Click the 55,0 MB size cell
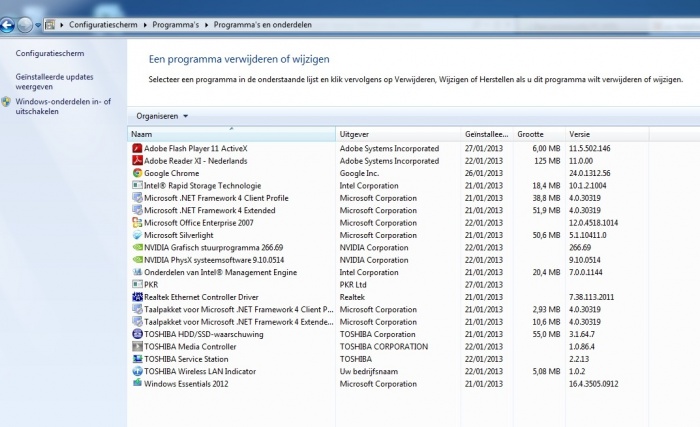This screenshot has height=427, width=700. [546, 334]
